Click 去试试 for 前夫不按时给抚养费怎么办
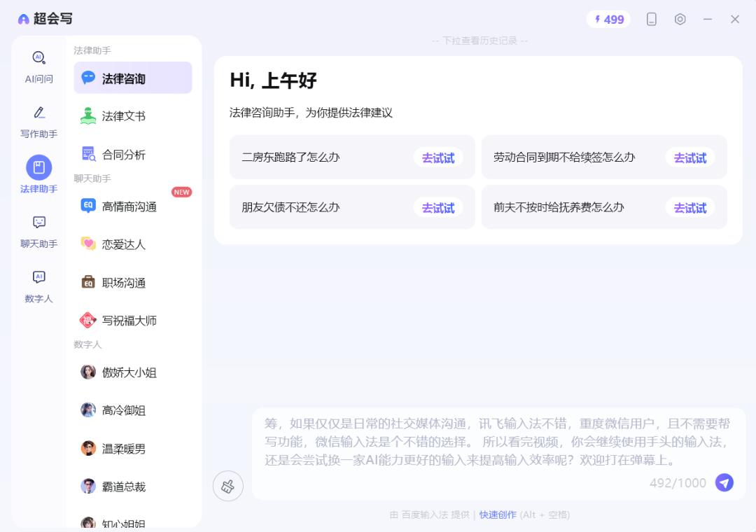Screen dimensions: 756x532 pos(690,207)
